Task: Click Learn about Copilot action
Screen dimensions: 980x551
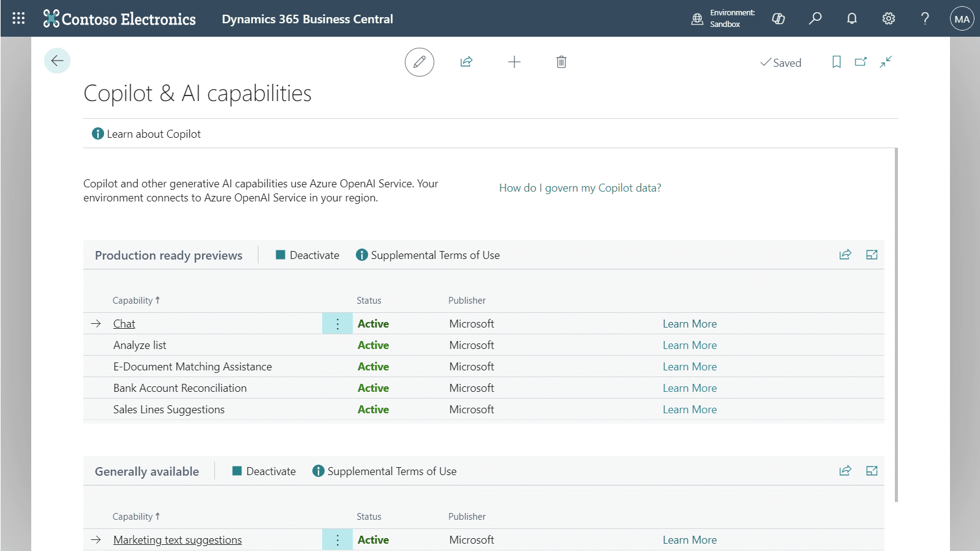Action: (x=146, y=133)
